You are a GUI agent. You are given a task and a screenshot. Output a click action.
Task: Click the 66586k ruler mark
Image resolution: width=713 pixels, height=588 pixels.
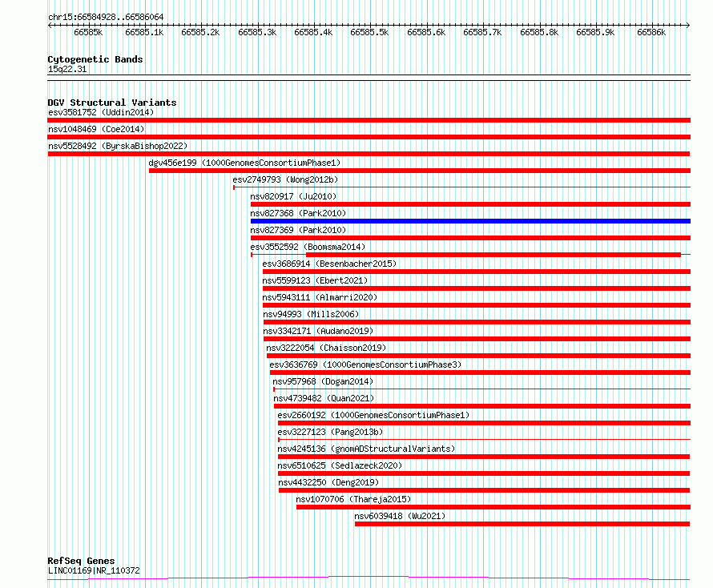click(x=651, y=33)
